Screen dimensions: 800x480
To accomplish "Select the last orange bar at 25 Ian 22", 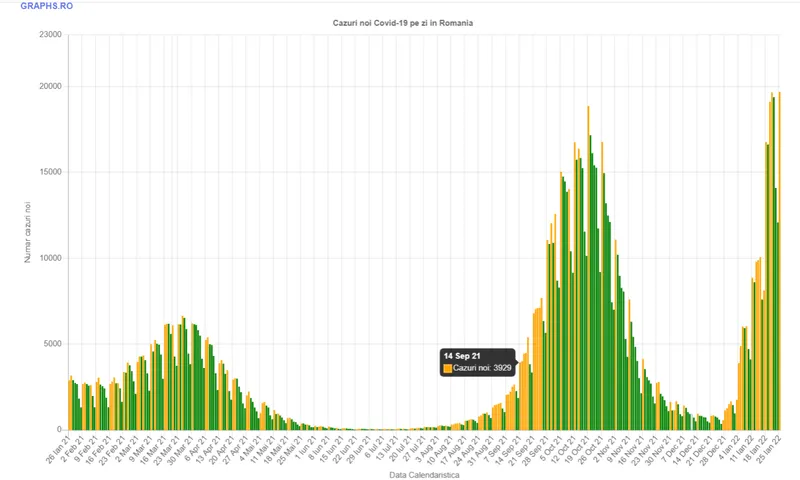I will pyautogui.click(x=780, y=261).
